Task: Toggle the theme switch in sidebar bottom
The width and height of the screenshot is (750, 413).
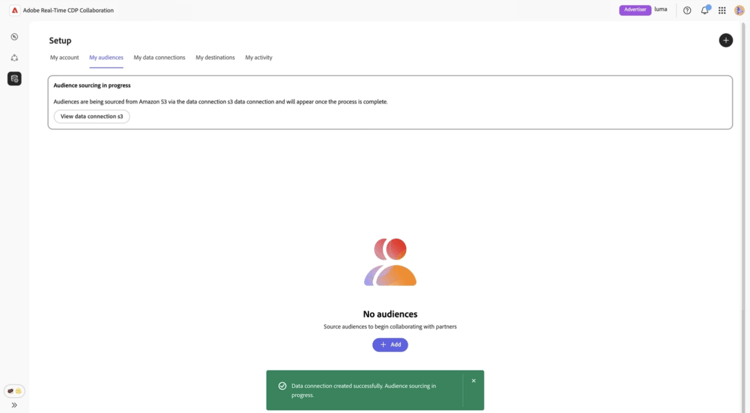Action: point(14,391)
